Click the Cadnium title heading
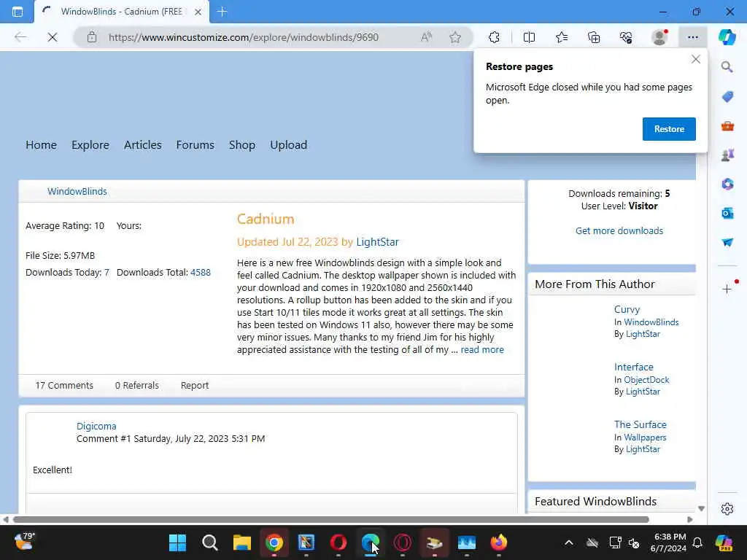 click(x=266, y=219)
